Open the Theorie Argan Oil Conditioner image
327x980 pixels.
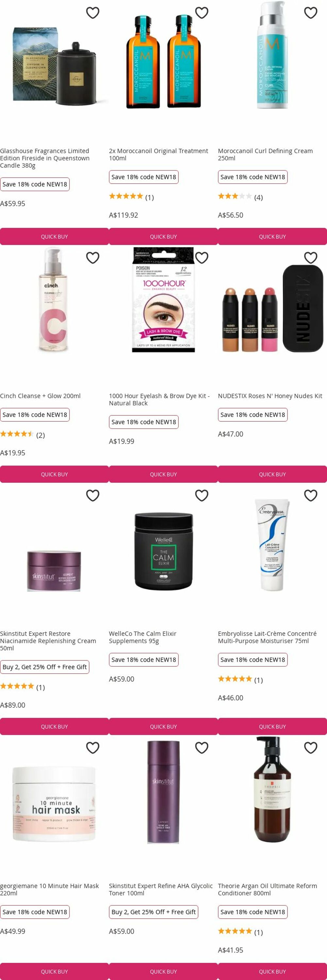[x=272, y=790]
